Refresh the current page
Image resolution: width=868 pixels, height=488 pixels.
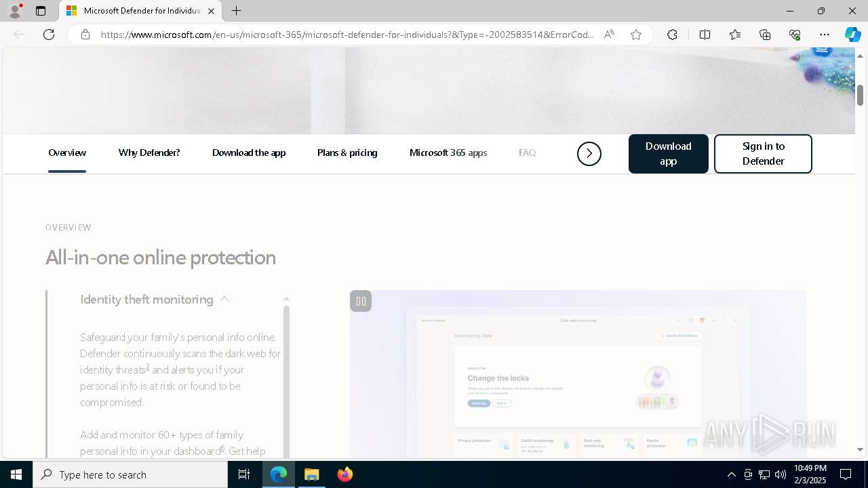point(49,35)
